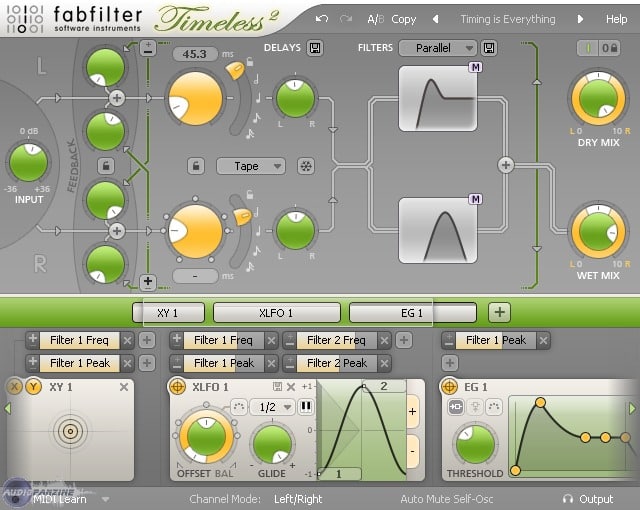Click the Redo arrow icon
The height and width of the screenshot is (510, 640).
click(x=346, y=19)
